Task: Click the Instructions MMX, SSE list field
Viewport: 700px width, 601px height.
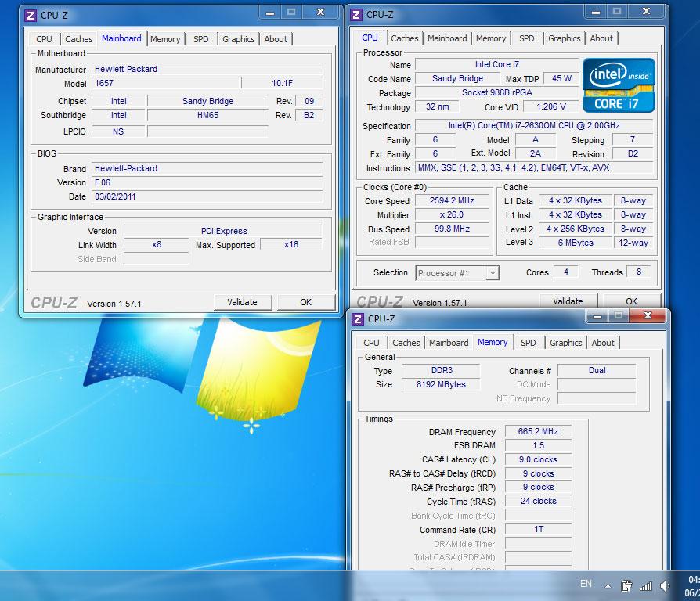Action: (534, 167)
